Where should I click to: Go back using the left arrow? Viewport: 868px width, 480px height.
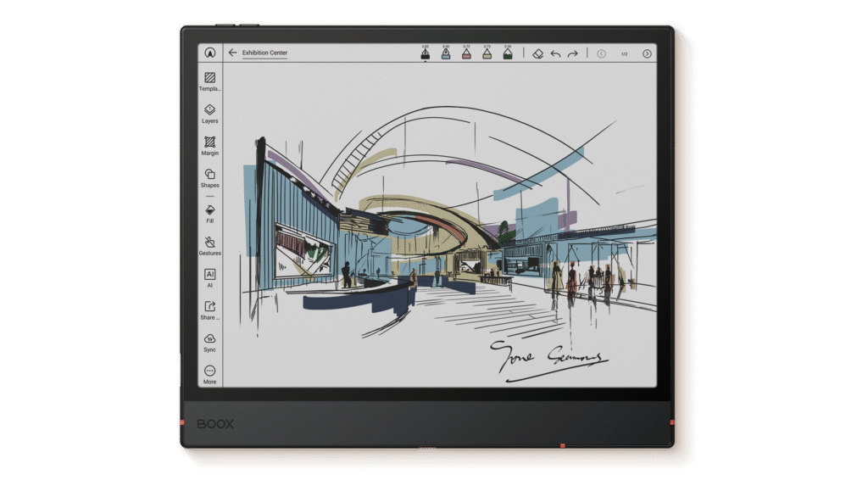pos(232,53)
